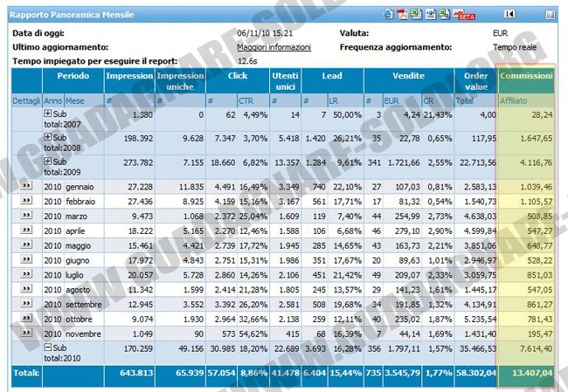Click the Tempo reale update frequency value
The width and height of the screenshot is (568, 392).
click(515, 47)
